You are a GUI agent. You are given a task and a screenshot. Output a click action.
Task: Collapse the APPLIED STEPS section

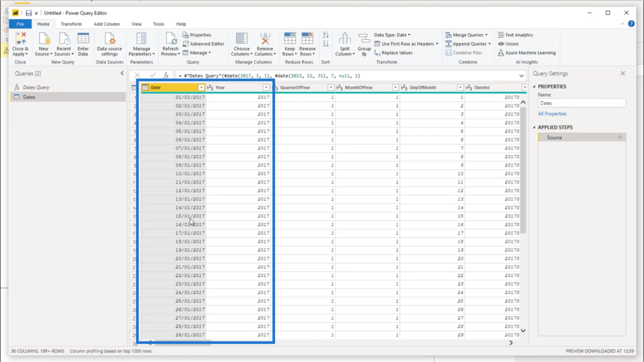point(534,127)
